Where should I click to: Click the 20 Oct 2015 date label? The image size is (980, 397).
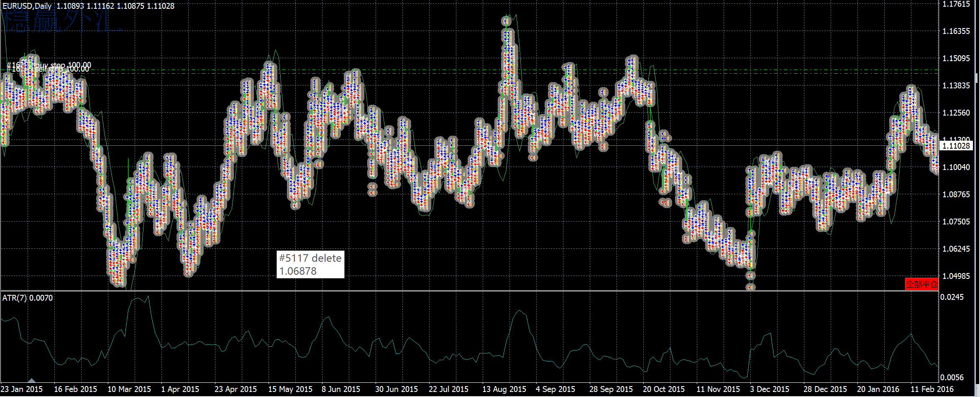[664, 389]
